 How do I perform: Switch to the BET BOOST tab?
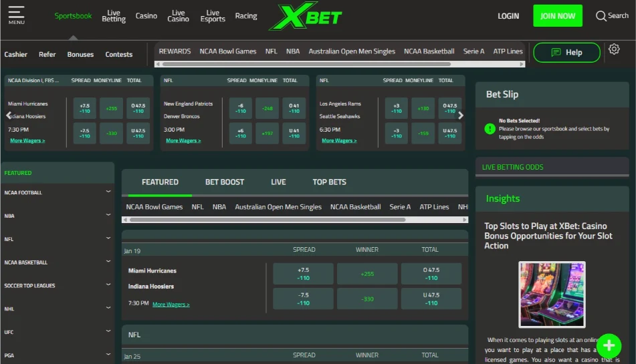(x=224, y=182)
